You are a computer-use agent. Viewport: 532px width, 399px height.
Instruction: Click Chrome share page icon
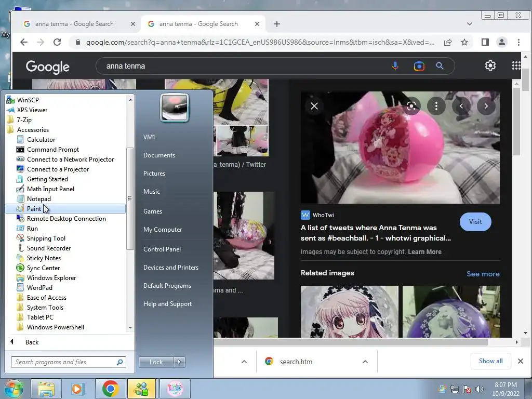click(x=448, y=42)
